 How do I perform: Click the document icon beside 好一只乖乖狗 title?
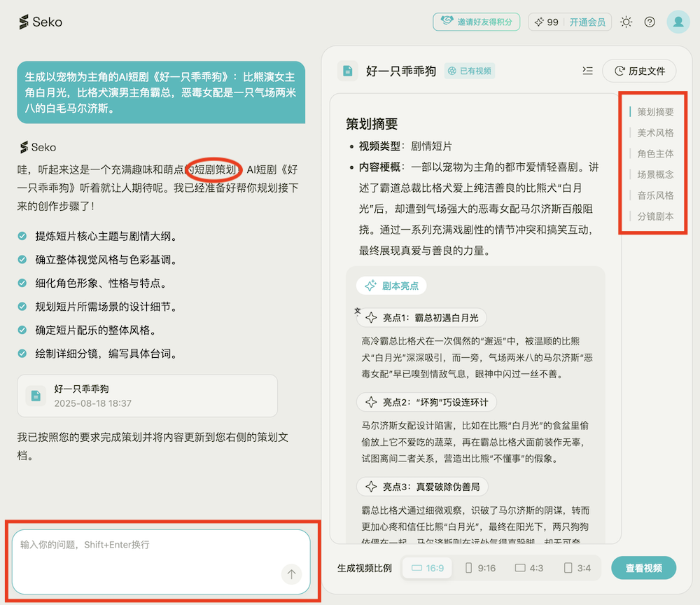(x=348, y=71)
